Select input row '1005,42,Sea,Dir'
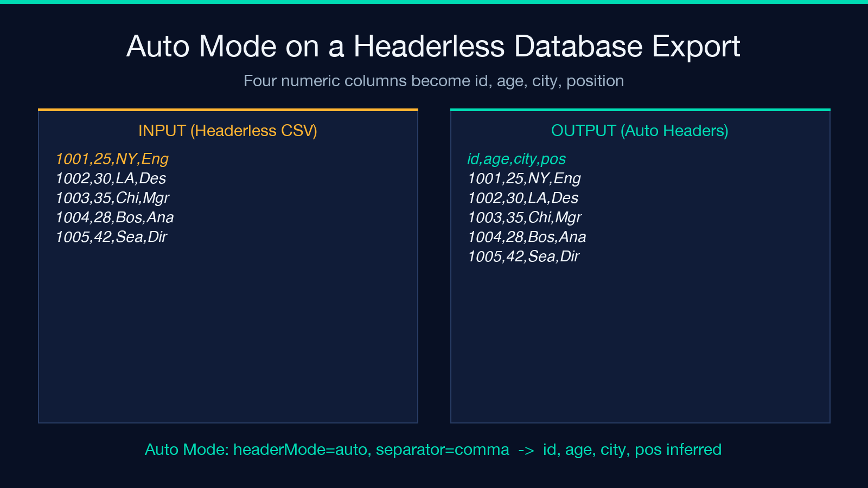 111,237
